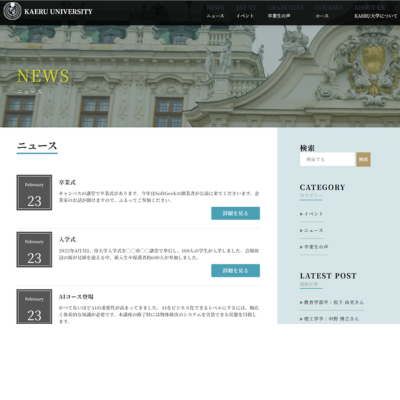Select the ニュース category link in sidebar
The width and height of the screenshot is (400, 400).
(312, 230)
